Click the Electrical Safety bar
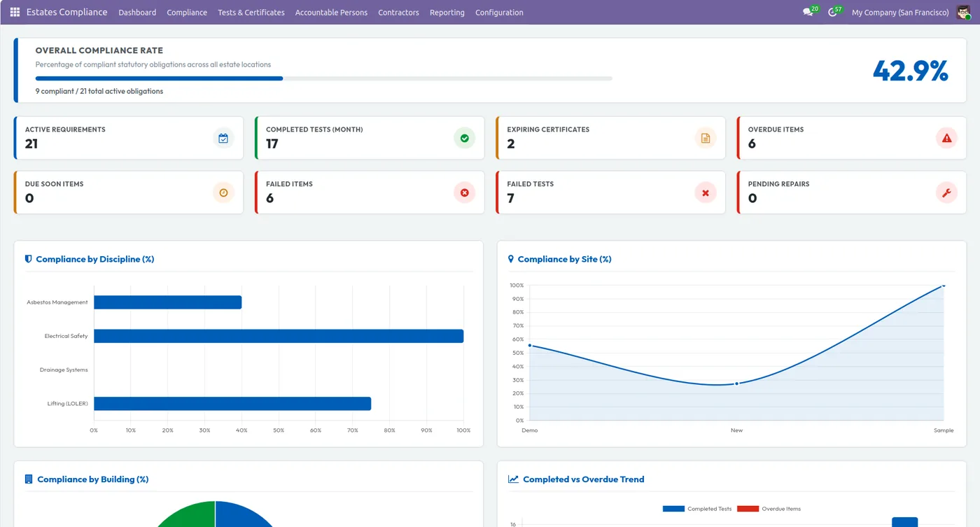 279,336
